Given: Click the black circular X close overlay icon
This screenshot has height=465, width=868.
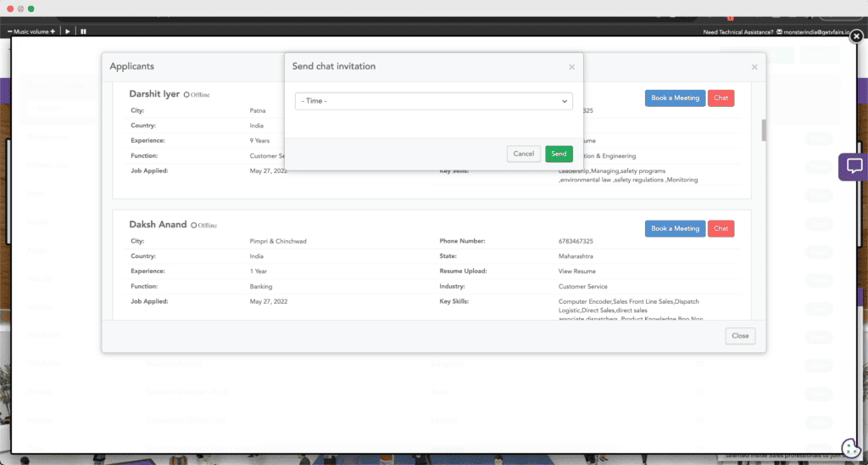Looking at the screenshot, I should (856, 36).
